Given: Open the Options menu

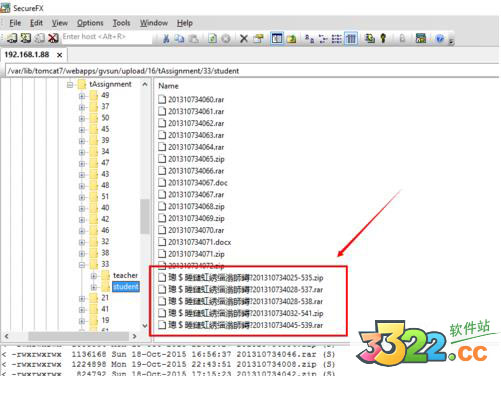Looking at the screenshot, I should tap(90, 23).
